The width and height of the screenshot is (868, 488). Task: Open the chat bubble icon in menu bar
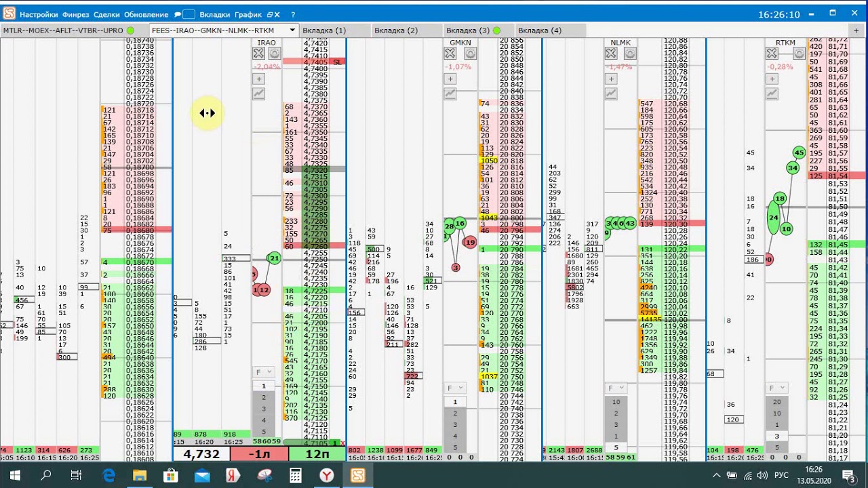177,14
